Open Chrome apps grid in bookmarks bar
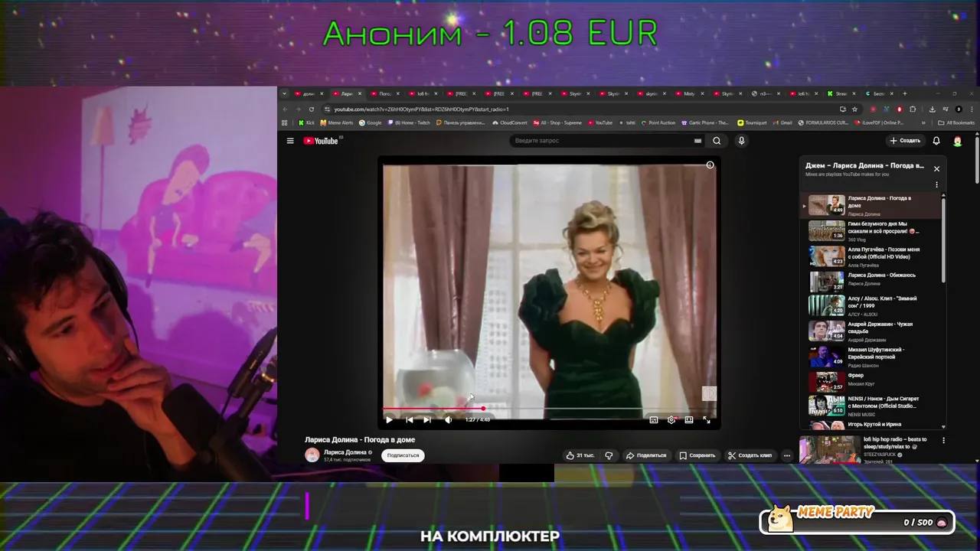The width and height of the screenshot is (980, 551). (285, 122)
